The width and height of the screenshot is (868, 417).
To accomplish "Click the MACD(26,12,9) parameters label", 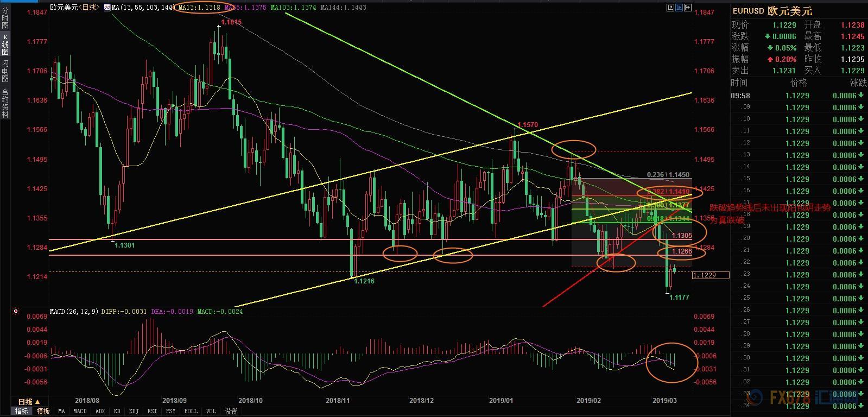I will [75, 312].
